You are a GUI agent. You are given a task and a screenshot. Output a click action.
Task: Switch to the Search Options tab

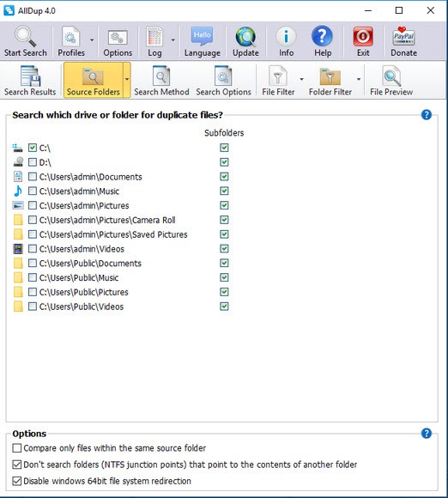(223, 81)
